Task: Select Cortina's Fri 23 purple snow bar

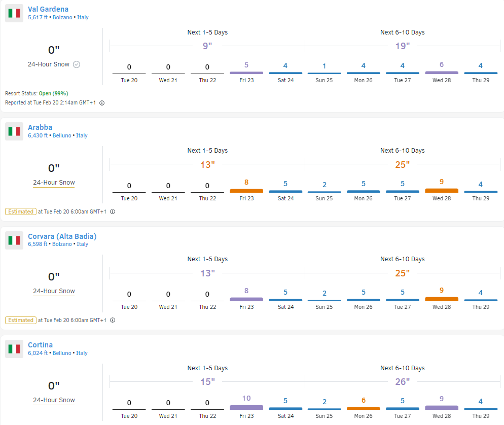Action: point(246,407)
